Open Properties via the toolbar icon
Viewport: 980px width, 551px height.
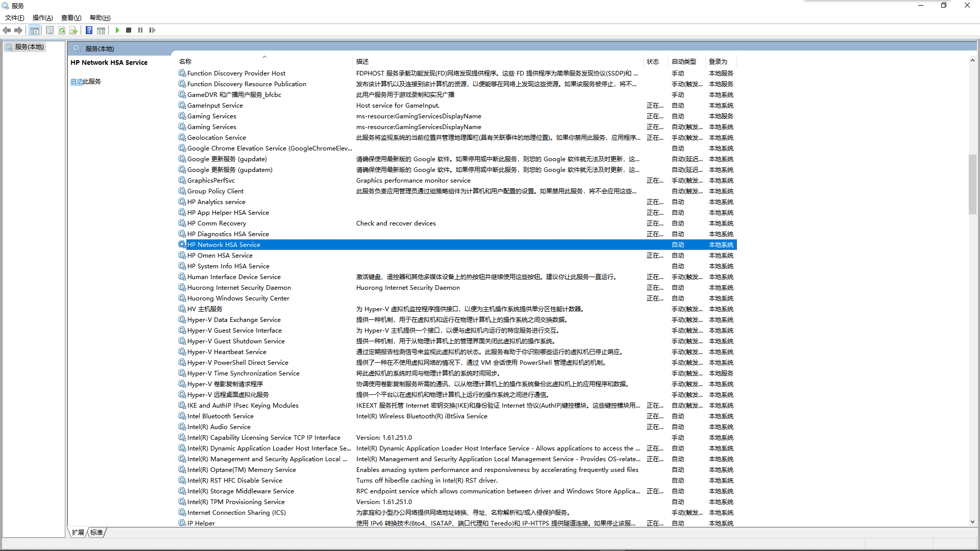[50, 31]
